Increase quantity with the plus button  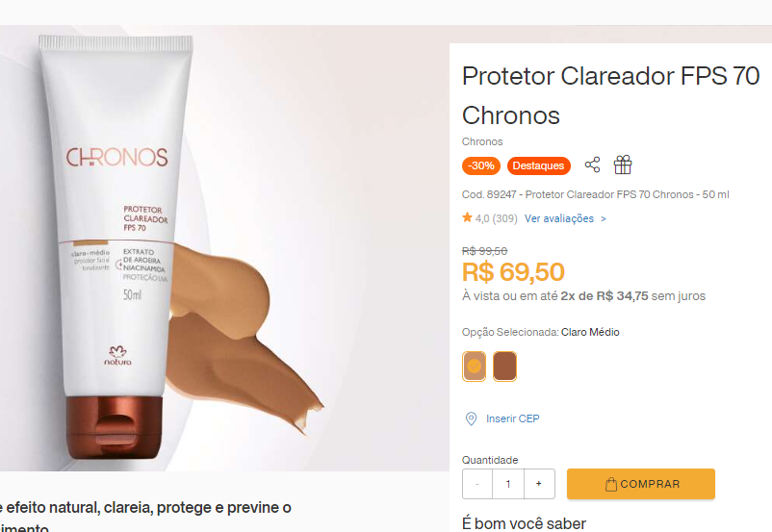pos(539,484)
